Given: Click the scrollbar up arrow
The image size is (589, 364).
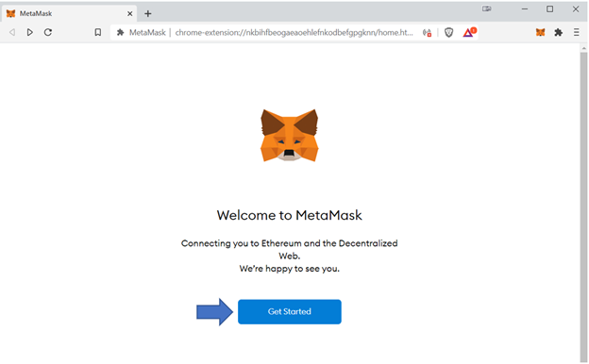Looking at the screenshot, I should [x=583, y=48].
